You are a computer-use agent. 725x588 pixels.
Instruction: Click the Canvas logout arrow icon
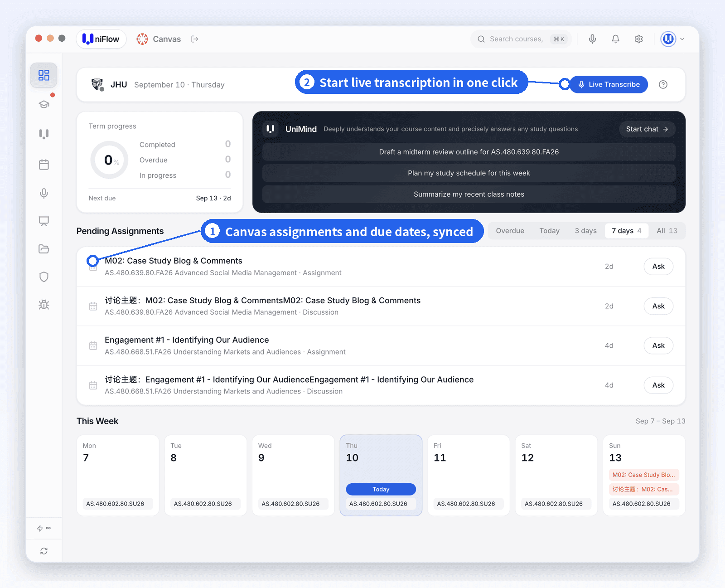195,39
